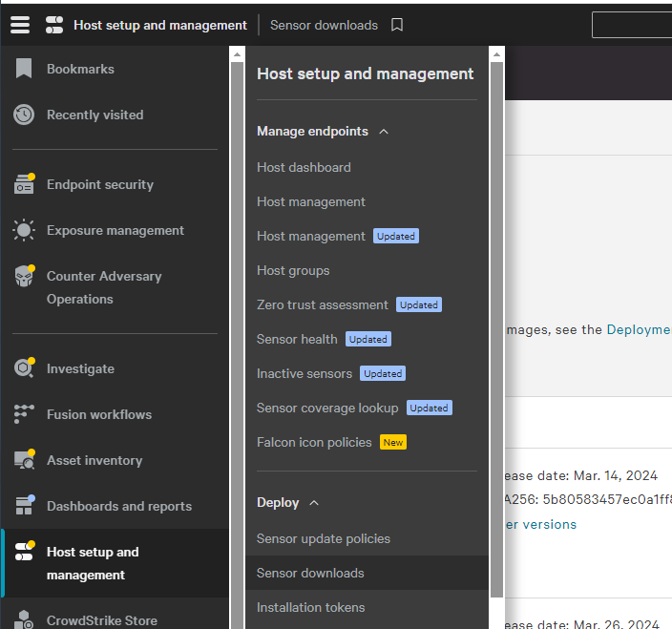Open Zero trust assessment
Screen dimensions: 672x629
pyautogui.click(x=323, y=304)
